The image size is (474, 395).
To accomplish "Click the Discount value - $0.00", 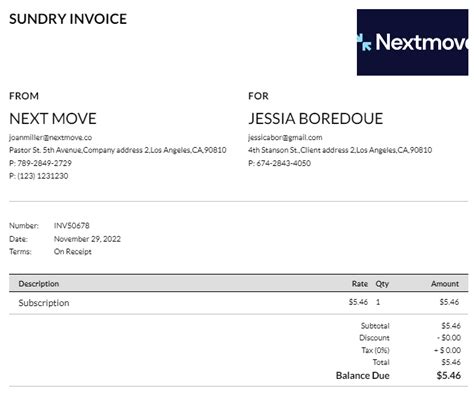I will [449, 338].
